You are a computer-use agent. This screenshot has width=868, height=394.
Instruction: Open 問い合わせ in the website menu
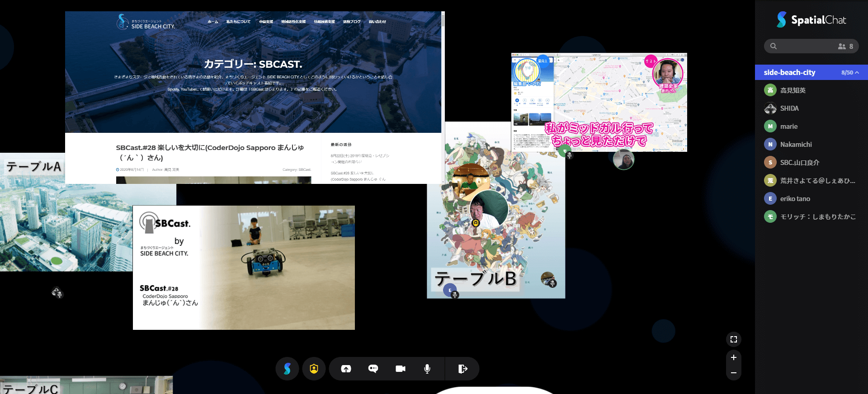[377, 22]
